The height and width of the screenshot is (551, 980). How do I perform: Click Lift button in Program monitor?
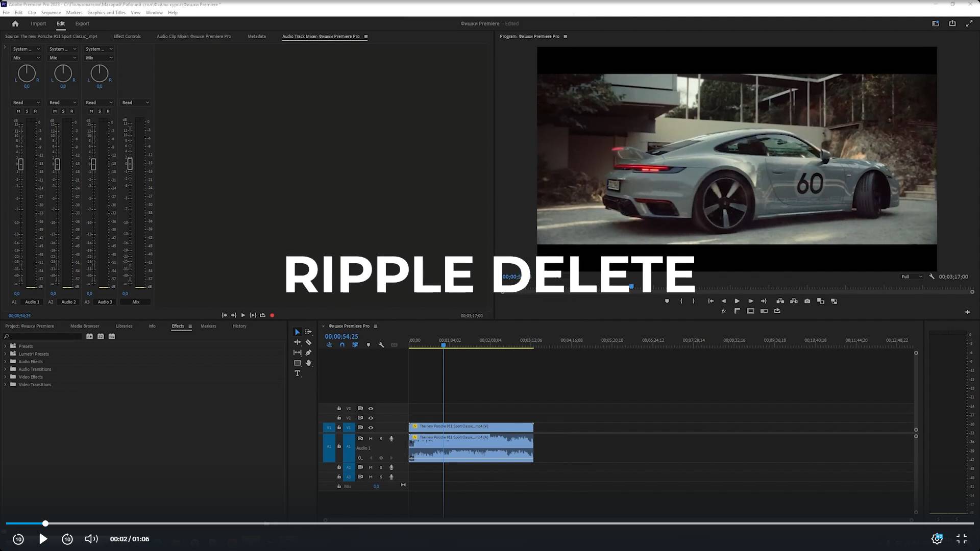(780, 301)
